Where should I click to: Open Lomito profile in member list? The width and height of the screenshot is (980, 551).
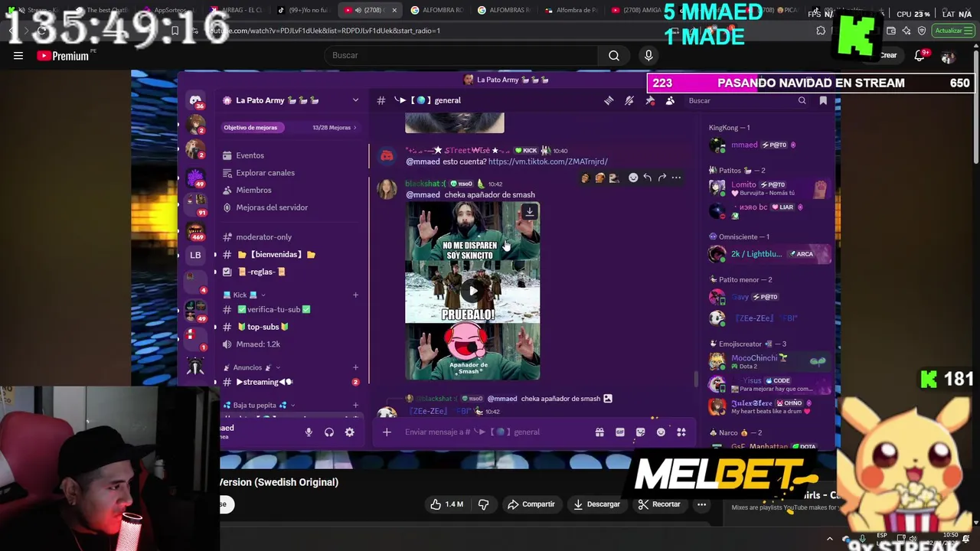(769, 188)
